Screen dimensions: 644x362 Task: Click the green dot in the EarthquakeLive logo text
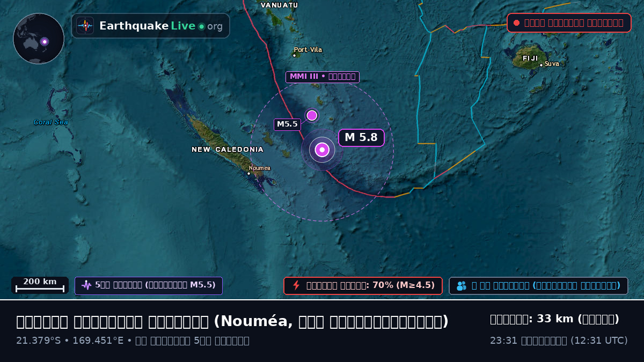click(x=201, y=26)
